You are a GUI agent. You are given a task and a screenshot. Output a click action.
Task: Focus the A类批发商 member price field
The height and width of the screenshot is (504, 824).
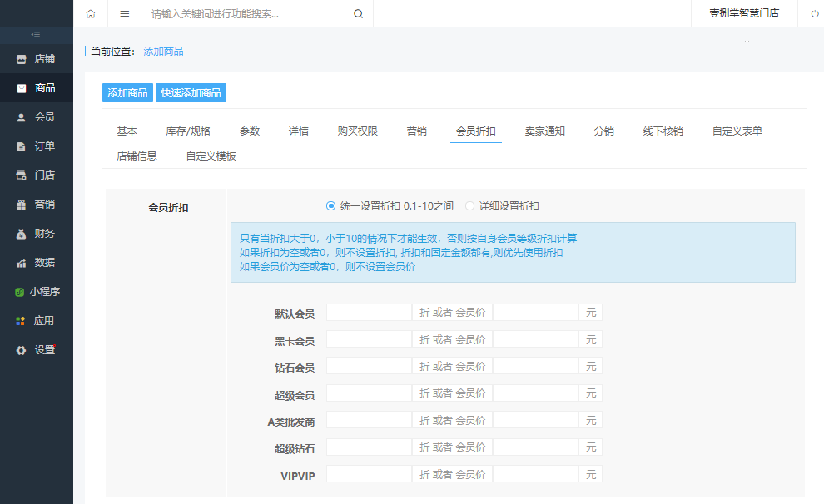(x=535, y=421)
